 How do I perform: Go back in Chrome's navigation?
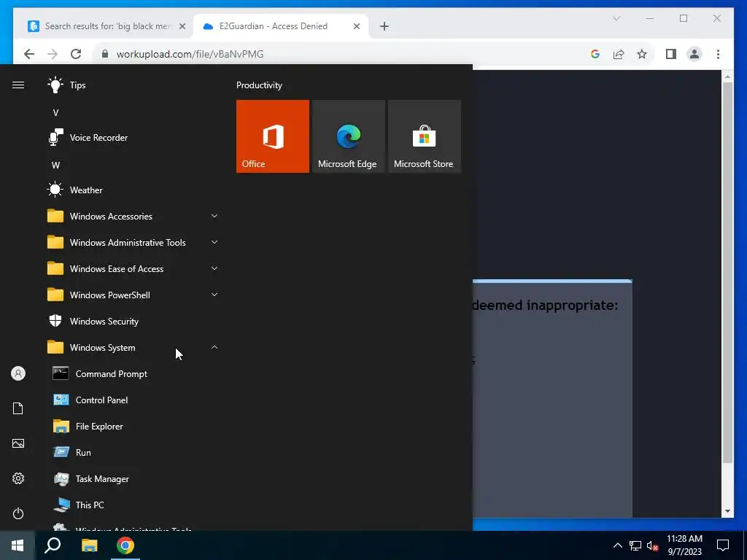pyautogui.click(x=29, y=54)
